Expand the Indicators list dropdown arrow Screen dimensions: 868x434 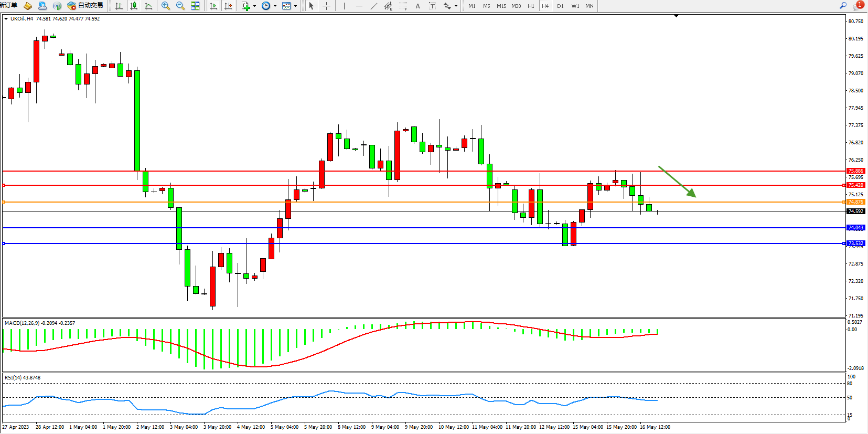point(255,6)
